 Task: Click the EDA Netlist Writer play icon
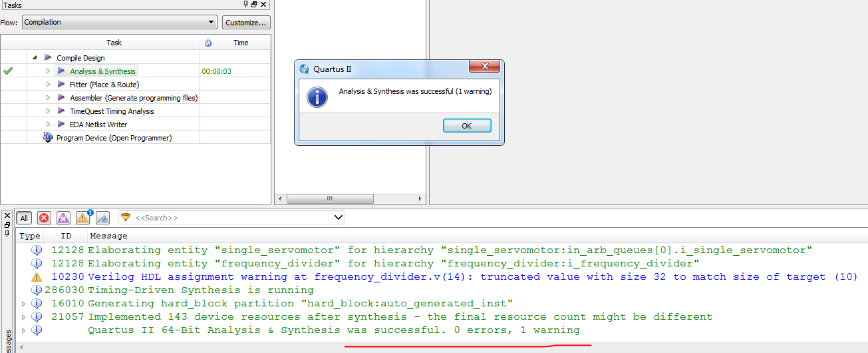click(61, 125)
